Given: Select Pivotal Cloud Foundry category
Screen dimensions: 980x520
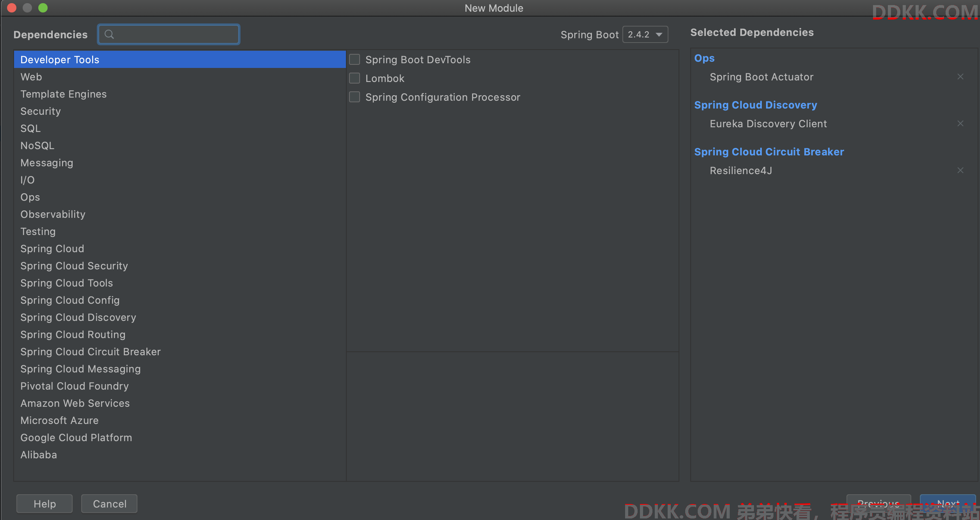Looking at the screenshot, I should tap(180, 386).
